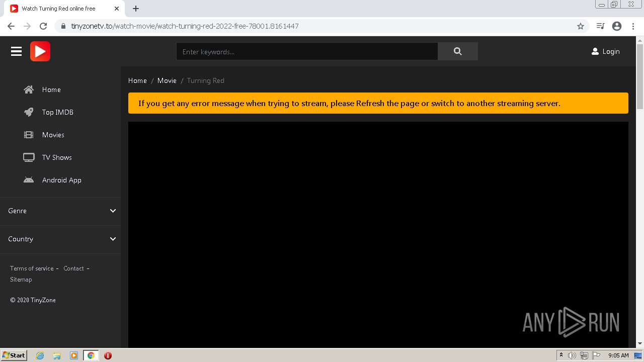Screen dimensions: 644x362
Task: Click the Login user icon
Action: (595, 51)
